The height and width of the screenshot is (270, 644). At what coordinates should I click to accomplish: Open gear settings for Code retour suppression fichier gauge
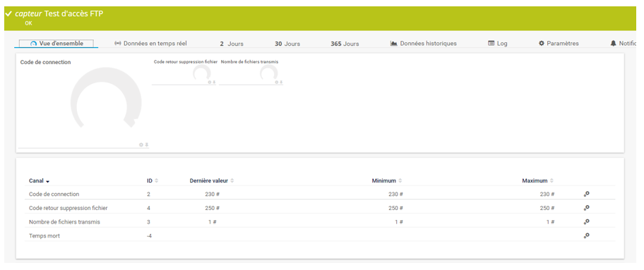click(x=210, y=82)
